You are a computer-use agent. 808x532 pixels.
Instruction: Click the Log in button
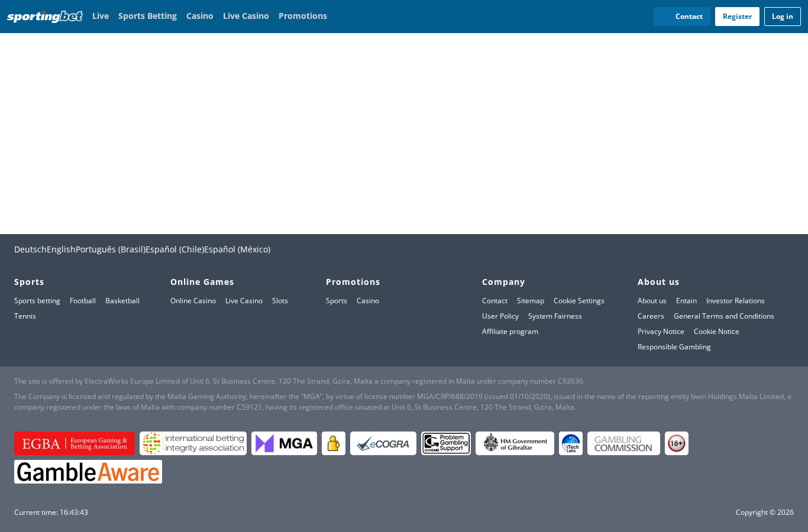click(x=782, y=17)
